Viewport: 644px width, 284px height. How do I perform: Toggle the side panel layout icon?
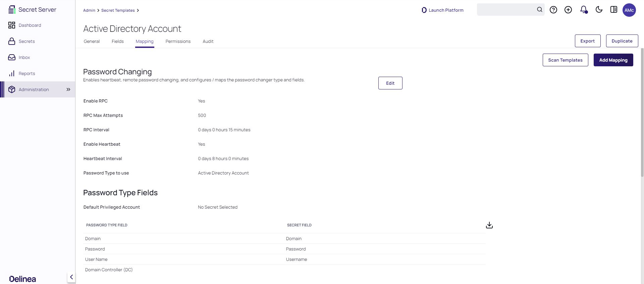tap(613, 10)
